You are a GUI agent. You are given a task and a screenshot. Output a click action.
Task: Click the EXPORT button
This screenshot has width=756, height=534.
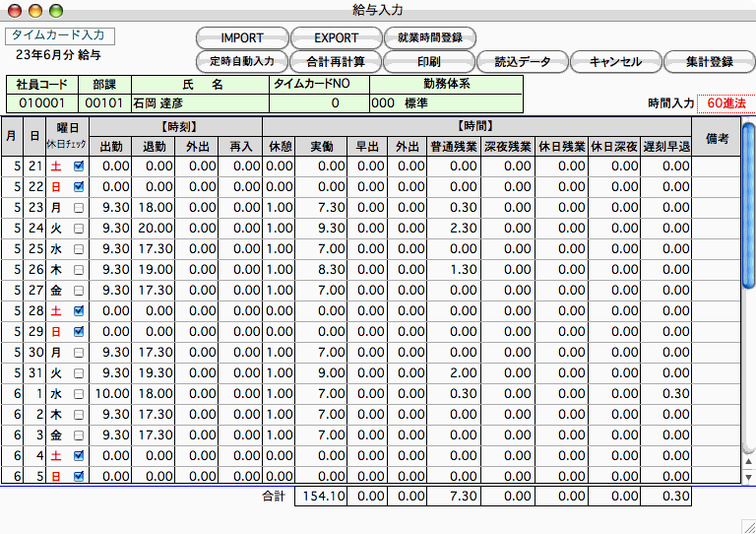click(337, 38)
